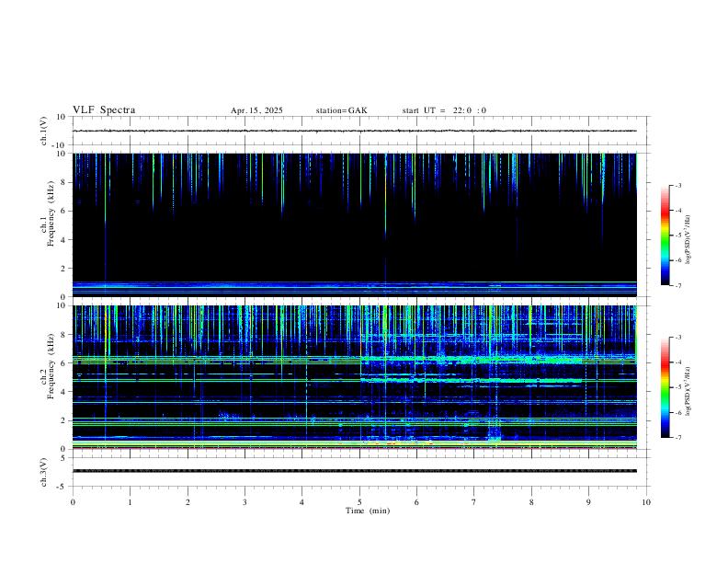Click the 'Time (min)' x-axis label
Screen dimensions: 728x563
point(368,511)
